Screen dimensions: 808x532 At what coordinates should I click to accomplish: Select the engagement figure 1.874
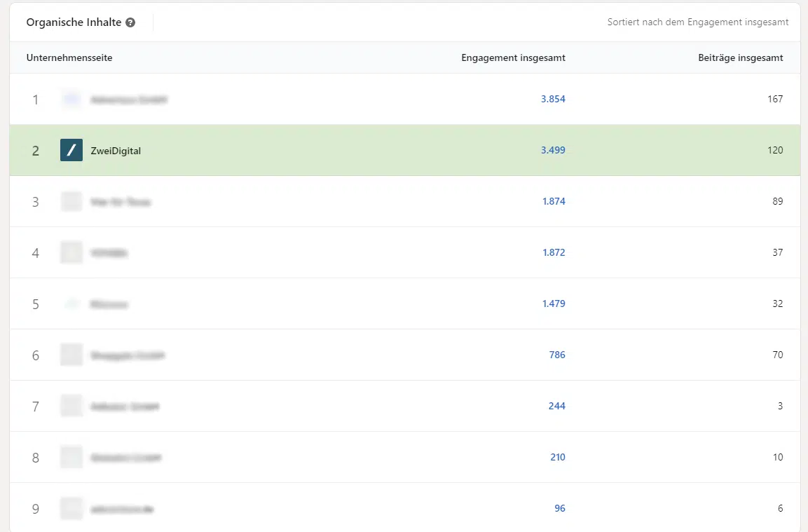point(552,201)
